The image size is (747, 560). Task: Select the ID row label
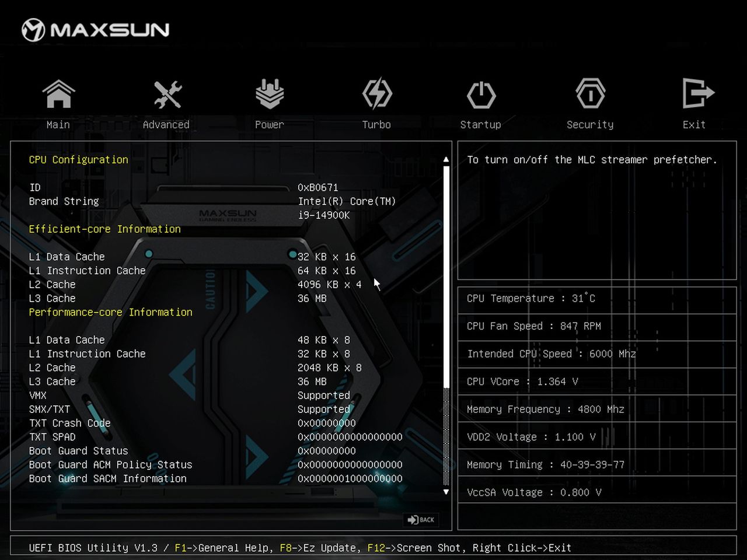click(35, 187)
